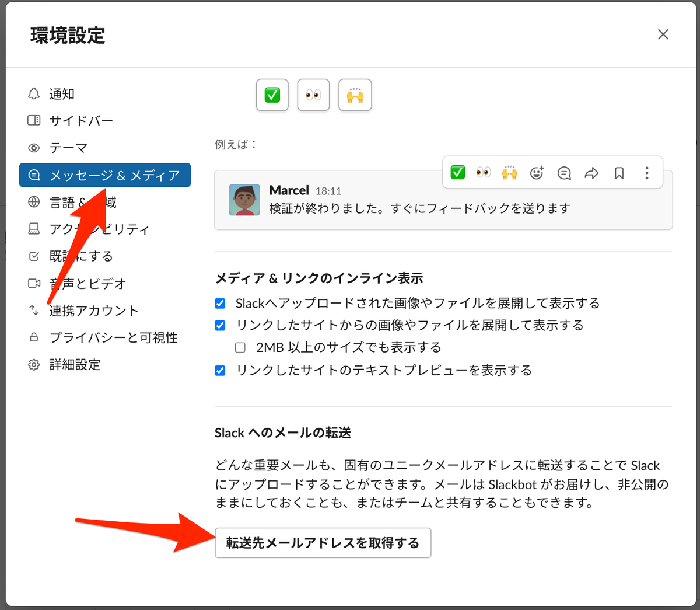This screenshot has width=700, height=610.
Task: Click the reply in thread icon
Action: (x=564, y=173)
